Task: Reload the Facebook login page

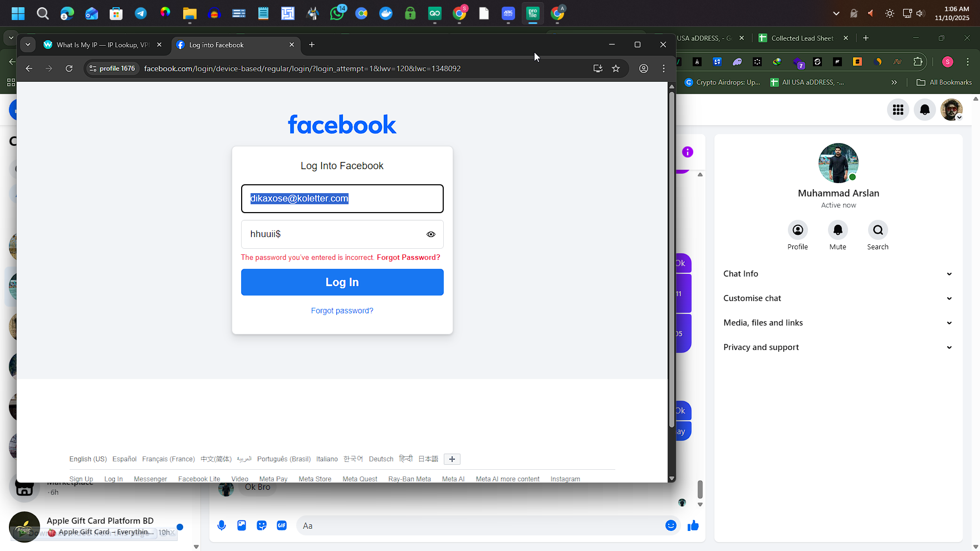Action: coord(69,68)
